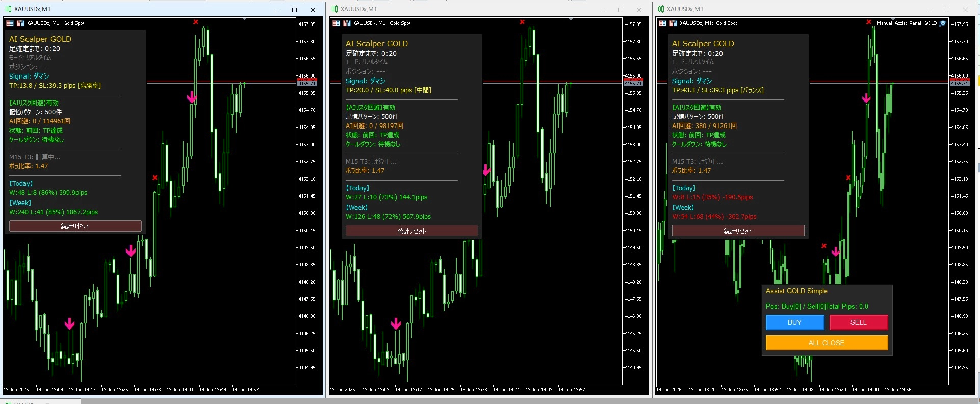Click 'TP:20.0 / SL:40.0 pips [中間]' text
The image size is (980, 404).
click(389, 90)
